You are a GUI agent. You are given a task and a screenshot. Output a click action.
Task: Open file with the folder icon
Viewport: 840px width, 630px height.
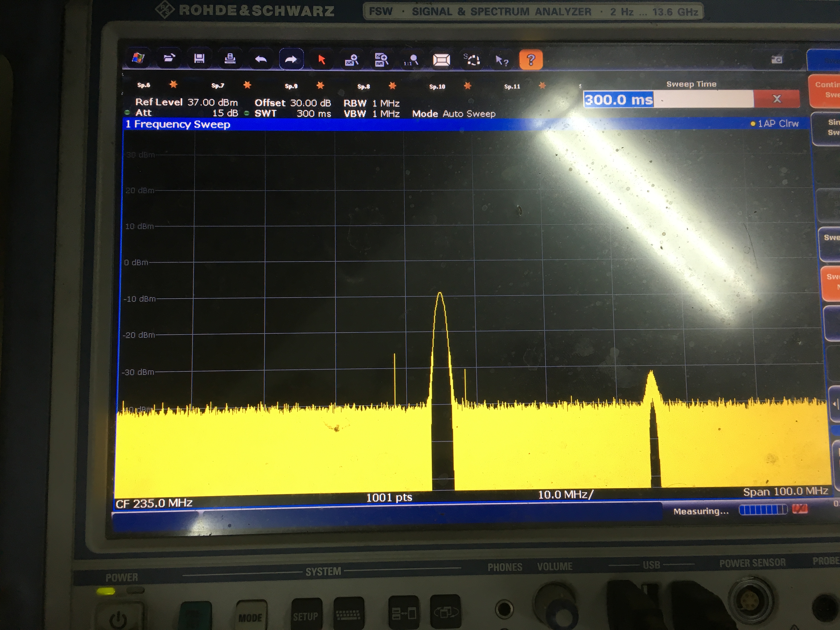coord(169,59)
